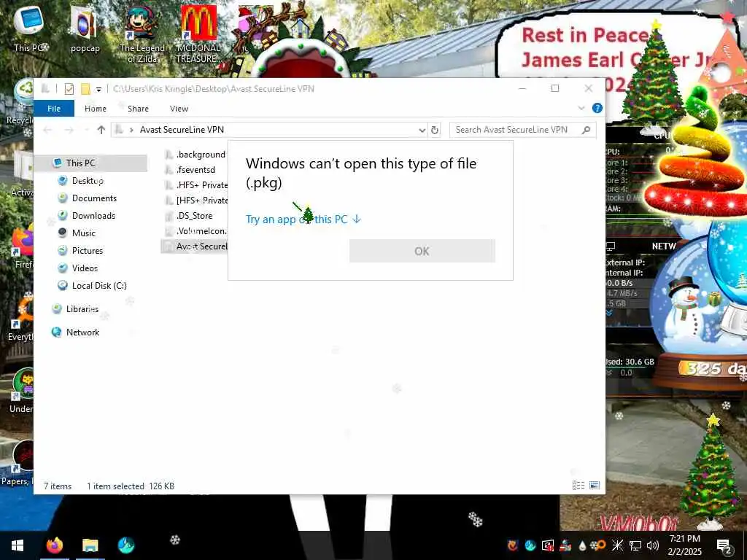Click the Properties quick access toolbar icon
The width and height of the screenshot is (747, 560).
coord(69,89)
